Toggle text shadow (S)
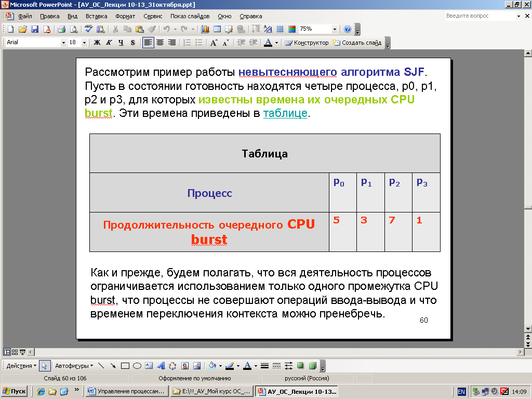The image size is (532, 399). click(132, 43)
